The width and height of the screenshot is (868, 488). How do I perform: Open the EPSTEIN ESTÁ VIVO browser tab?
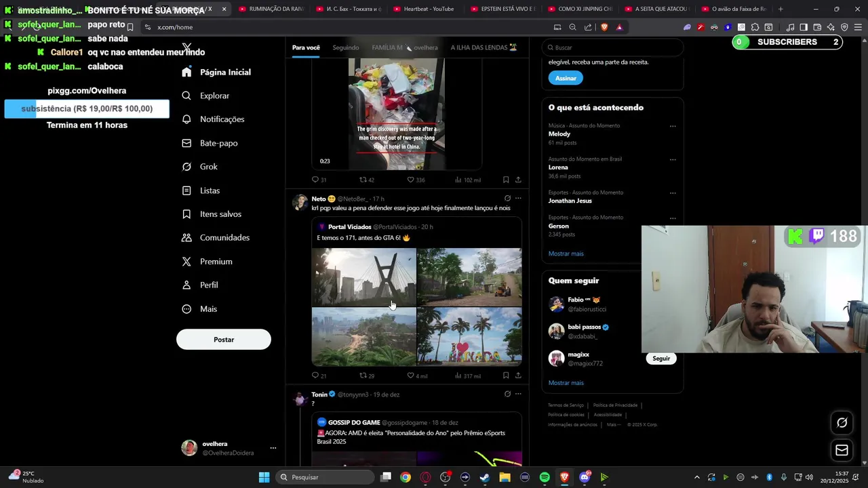505,9
